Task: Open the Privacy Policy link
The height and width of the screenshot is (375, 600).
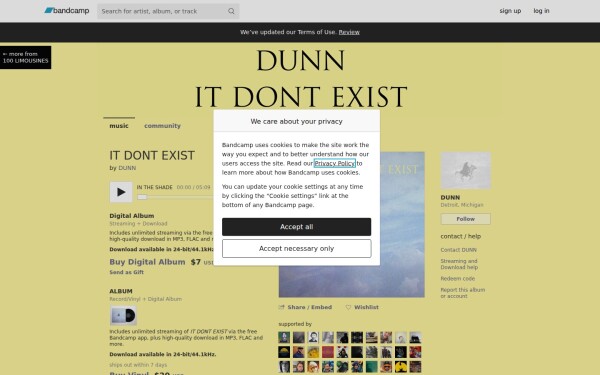Action: pos(334,163)
